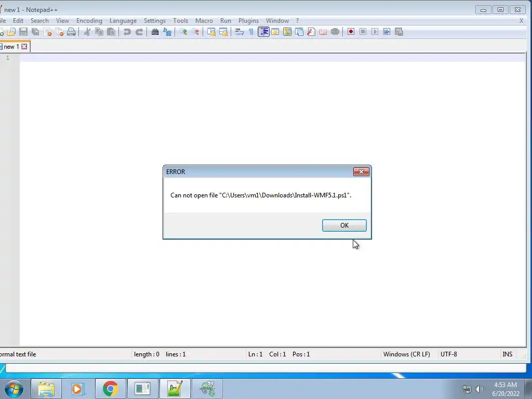
Task: Toggle the highlighted Show Indent Guide icon
Action: pos(263,32)
